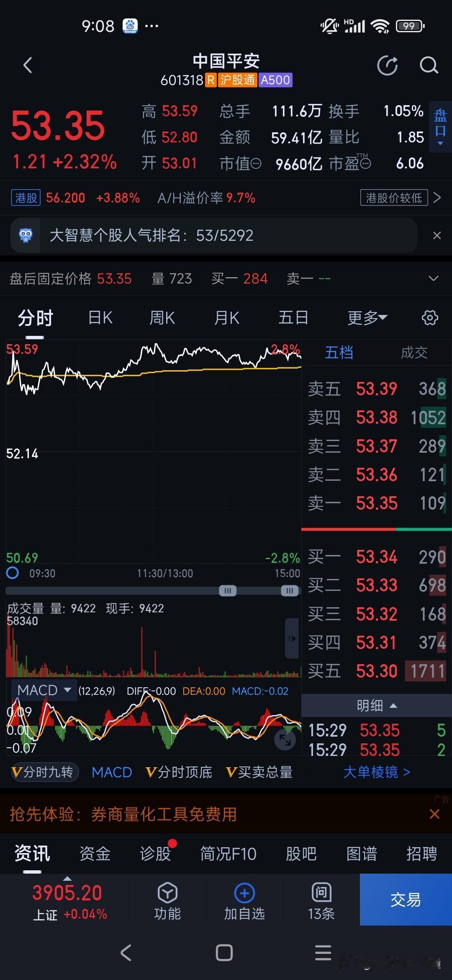
Task: Open the chart settings gear icon
Action: [x=430, y=317]
